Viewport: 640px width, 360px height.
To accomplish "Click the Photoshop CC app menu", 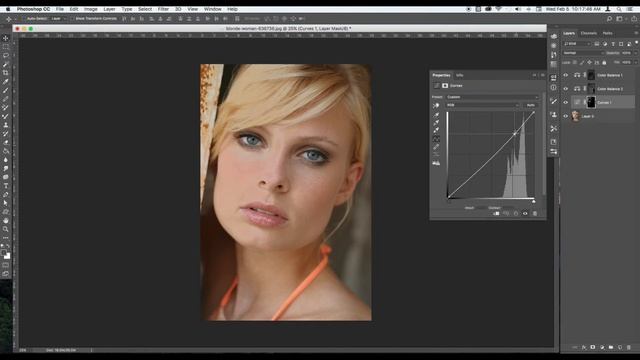I will pos(33,9).
